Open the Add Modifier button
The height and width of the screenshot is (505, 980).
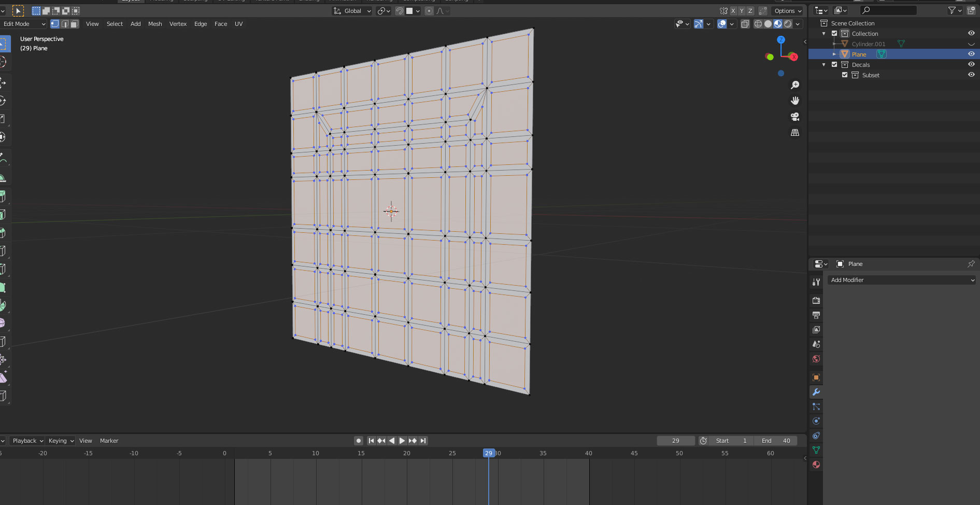tap(902, 280)
